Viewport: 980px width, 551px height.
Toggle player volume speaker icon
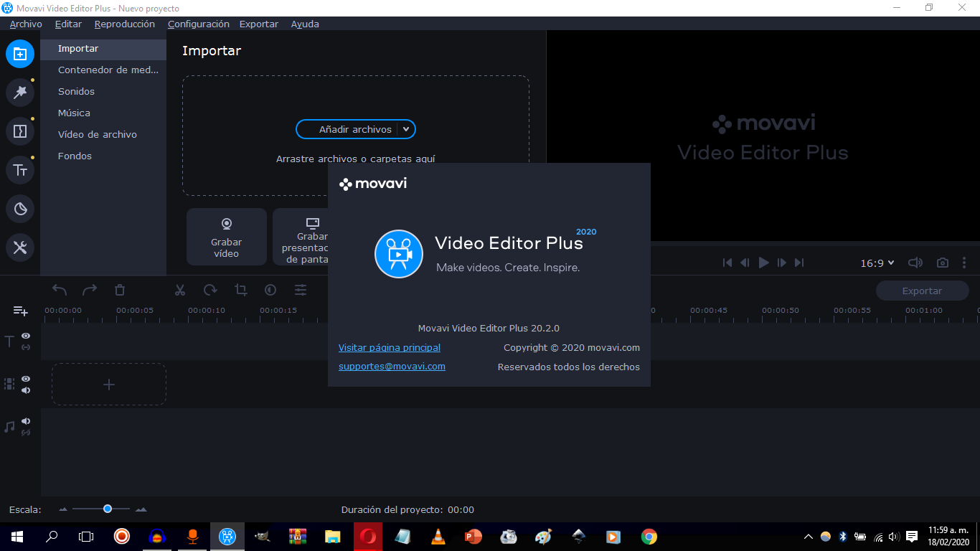tap(915, 263)
